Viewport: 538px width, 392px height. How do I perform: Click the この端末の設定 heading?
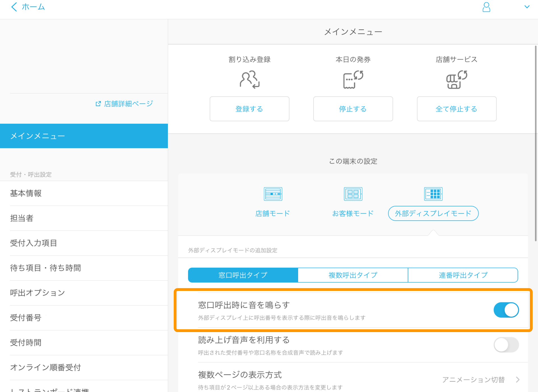click(353, 161)
